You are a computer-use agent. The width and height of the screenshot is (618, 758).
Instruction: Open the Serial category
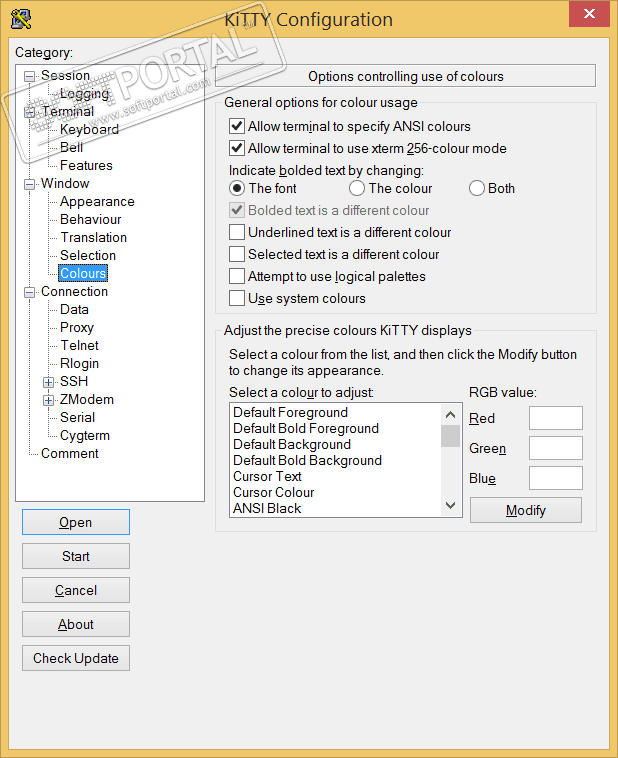click(x=77, y=417)
